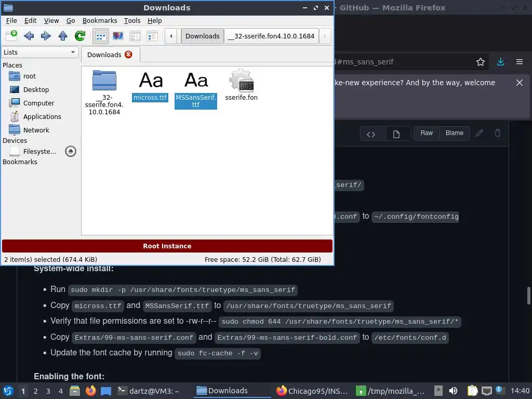Open the Go menu
Viewport: 532px width, 399px height.
(71, 21)
